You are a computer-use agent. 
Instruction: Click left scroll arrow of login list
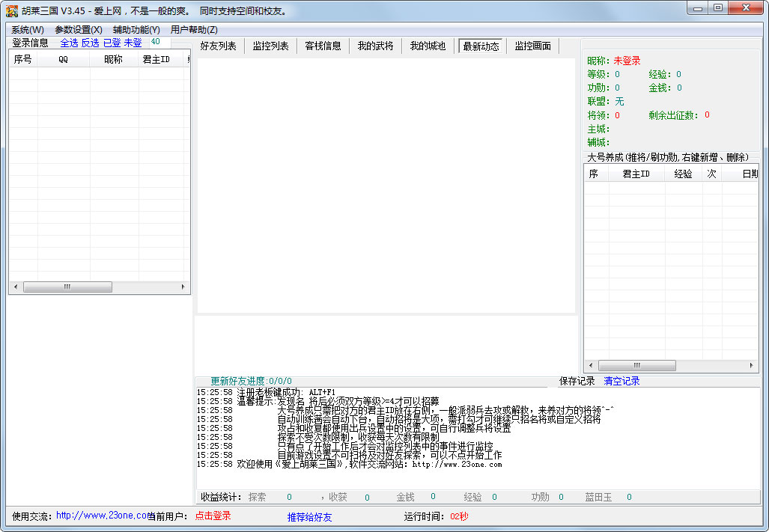tap(16, 287)
